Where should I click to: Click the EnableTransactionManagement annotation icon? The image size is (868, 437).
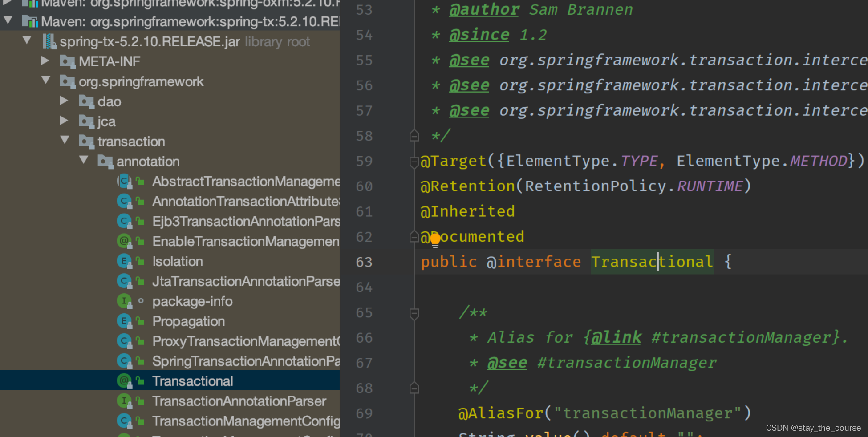point(125,241)
